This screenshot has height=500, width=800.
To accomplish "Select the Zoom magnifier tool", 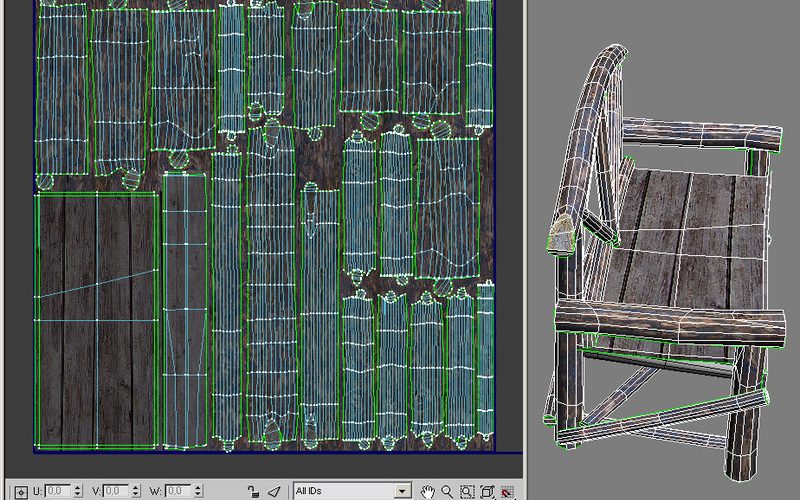I will click(x=447, y=492).
